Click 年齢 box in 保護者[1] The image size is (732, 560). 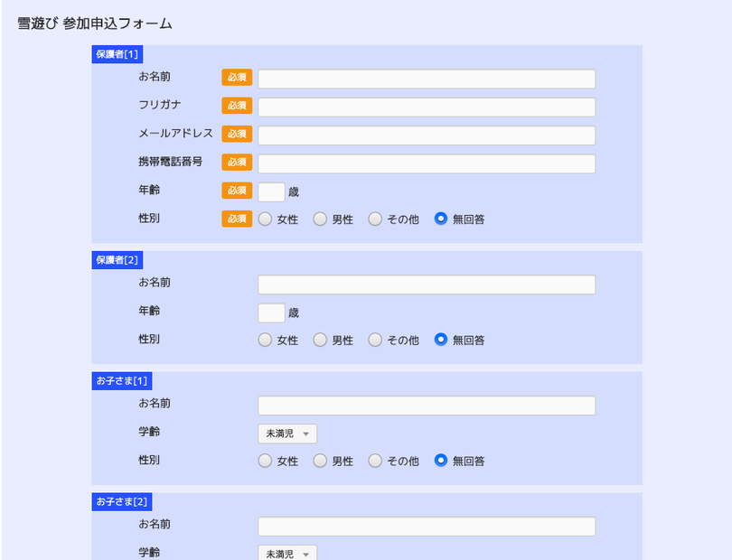pos(271,191)
